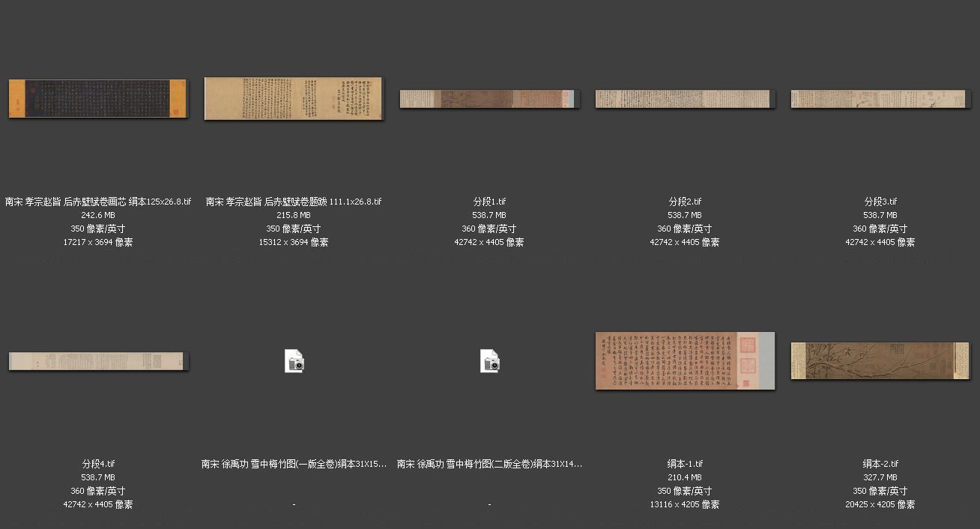This screenshot has width=980, height=529.
Task: Click the 雪中梅竹图(二版全卷) filename label
Action: [489, 464]
